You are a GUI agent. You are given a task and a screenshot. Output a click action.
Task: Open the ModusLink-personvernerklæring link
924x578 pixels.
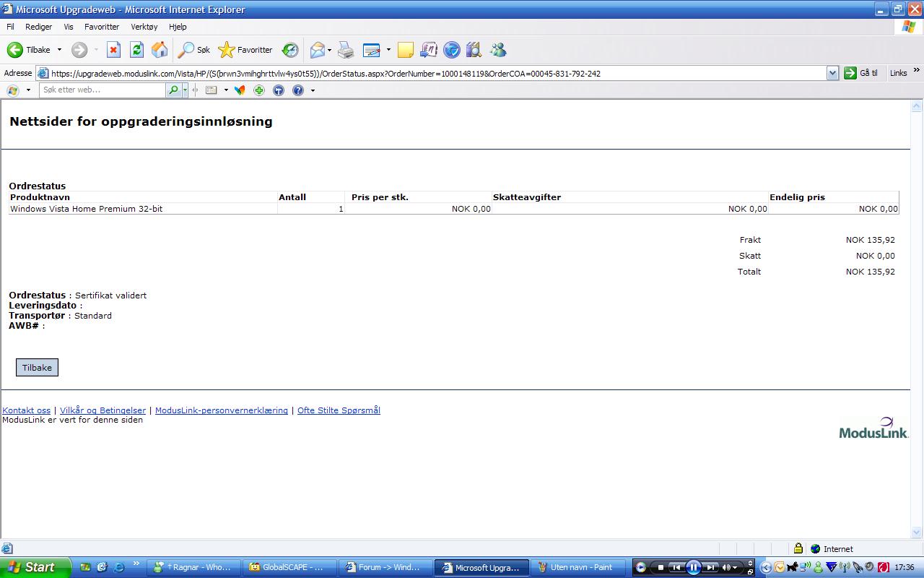[222, 410]
